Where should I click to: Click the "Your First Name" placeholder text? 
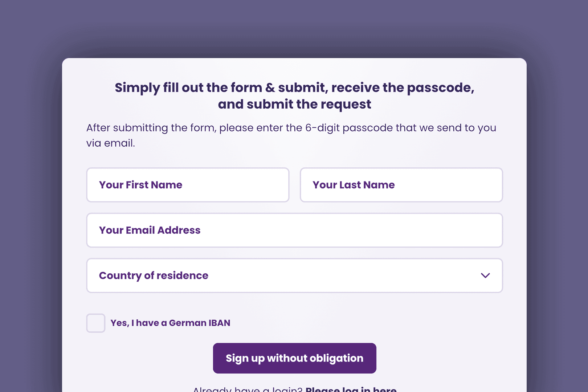pos(140,185)
